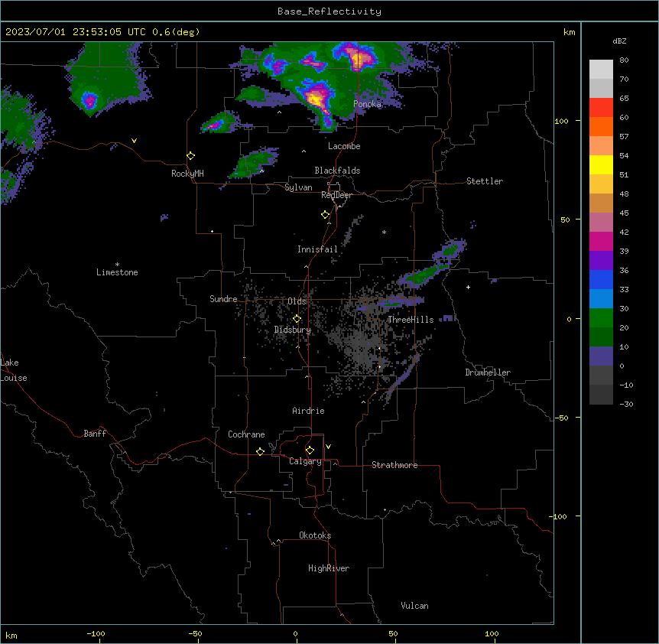Click the ThreeHills label
The height and width of the screenshot is (644, 659).
click(x=411, y=320)
